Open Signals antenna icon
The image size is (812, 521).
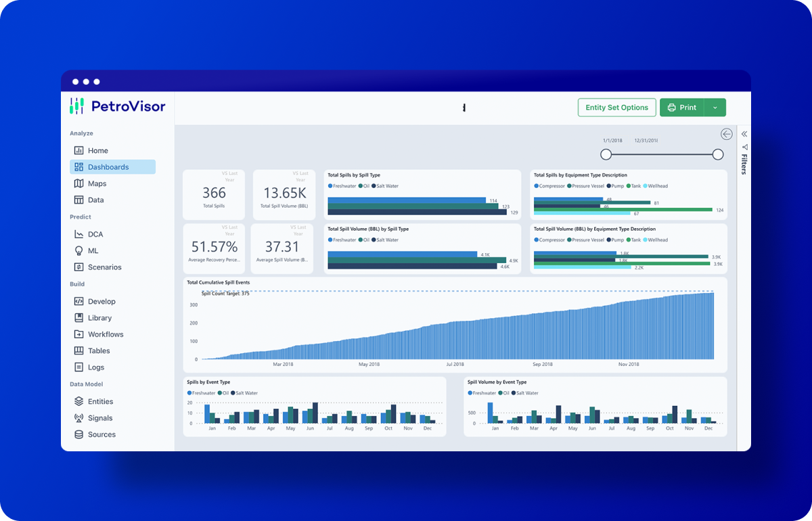coord(78,418)
